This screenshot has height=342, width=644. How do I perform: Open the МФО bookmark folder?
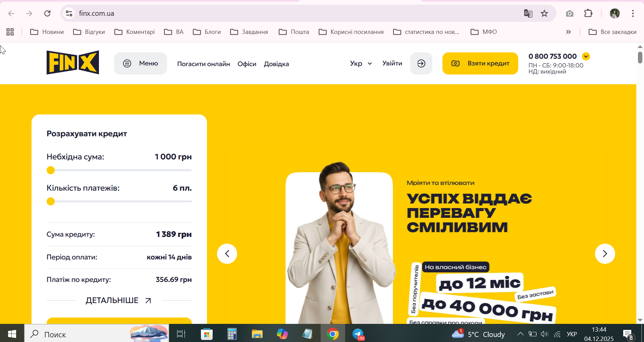click(484, 32)
